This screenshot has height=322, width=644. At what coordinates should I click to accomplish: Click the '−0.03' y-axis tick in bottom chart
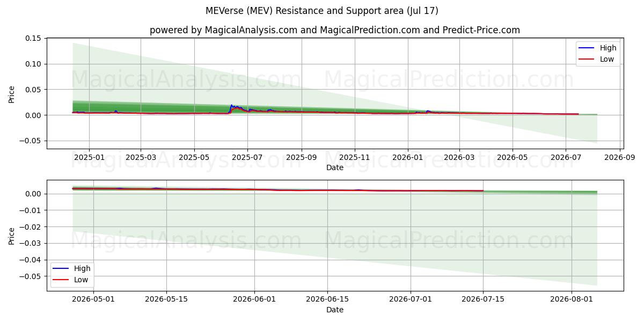pos(30,244)
